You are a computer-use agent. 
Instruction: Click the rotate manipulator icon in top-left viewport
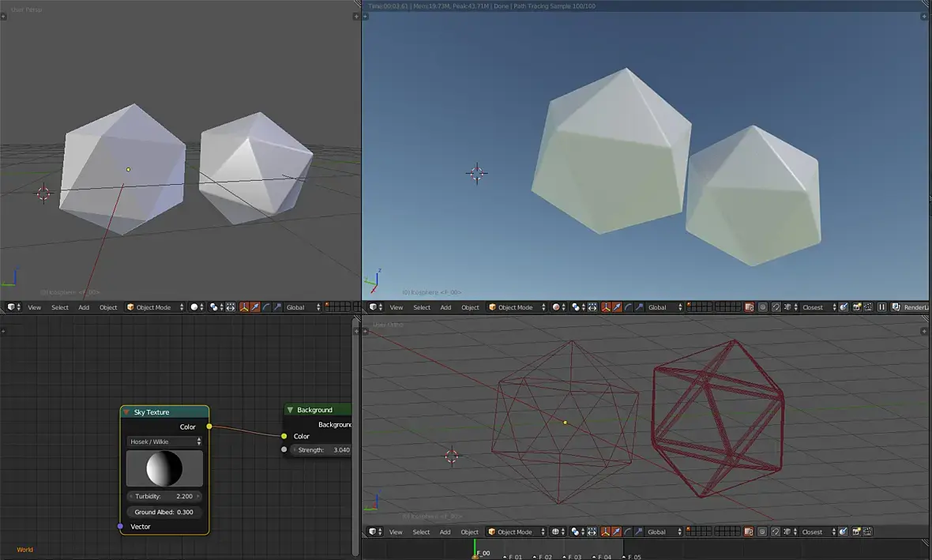pyautogui.click(x=266, y=307)
